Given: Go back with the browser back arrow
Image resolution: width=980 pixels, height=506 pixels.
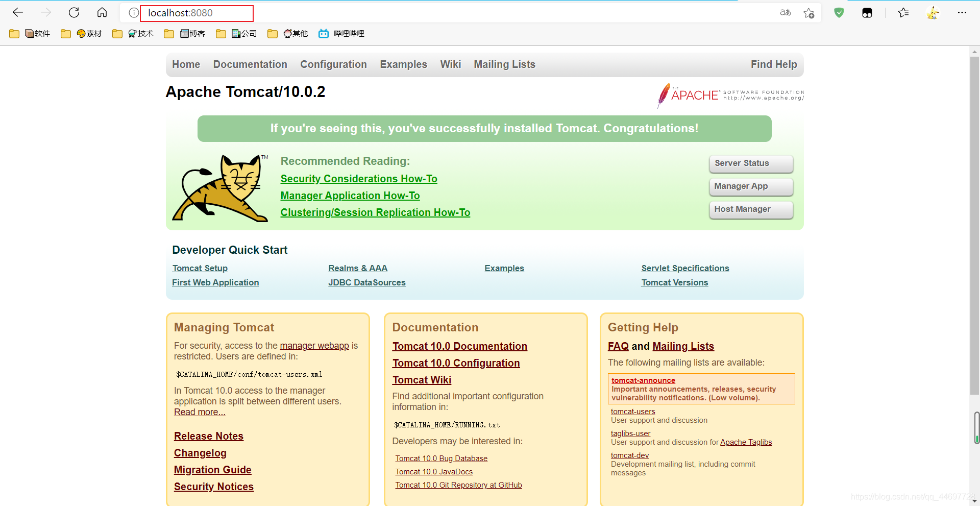Looking at the screenshot, I should [x=18, y=13].
